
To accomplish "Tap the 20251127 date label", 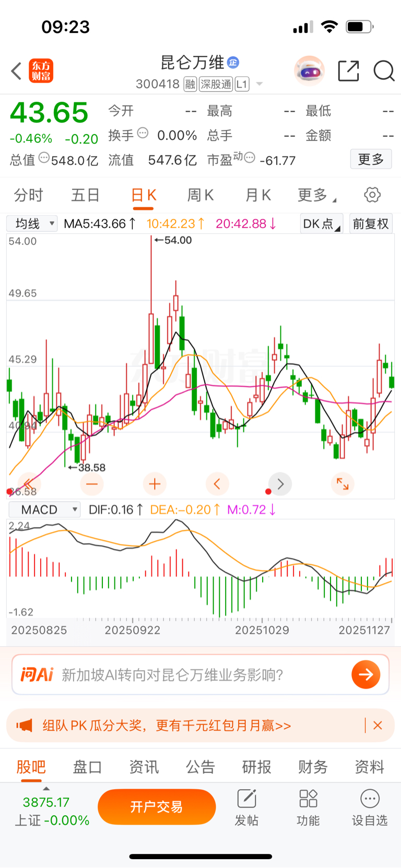I will click(364, 630).
